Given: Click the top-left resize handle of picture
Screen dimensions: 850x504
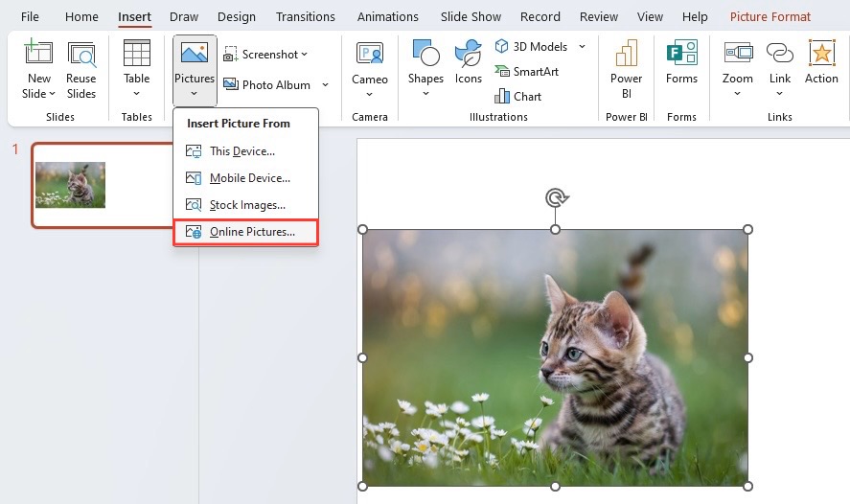Looking at the screenshot, I should pyautogui.click(x=362, y=230).
